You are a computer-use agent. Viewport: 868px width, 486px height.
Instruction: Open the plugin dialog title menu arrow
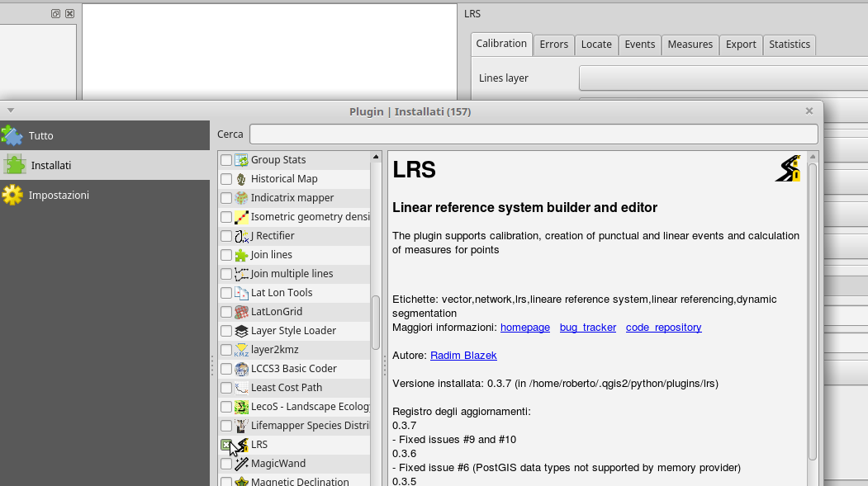pyautogui.click(x=11, y=111)
